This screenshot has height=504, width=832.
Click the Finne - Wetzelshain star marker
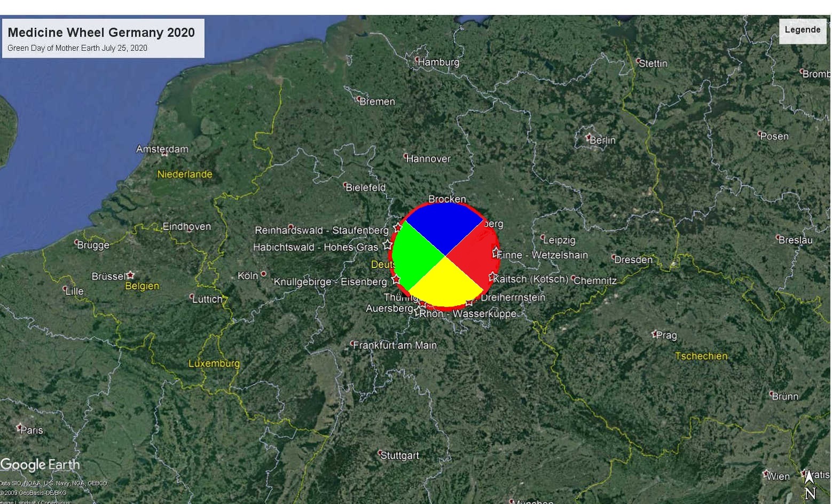pos(496,251)
